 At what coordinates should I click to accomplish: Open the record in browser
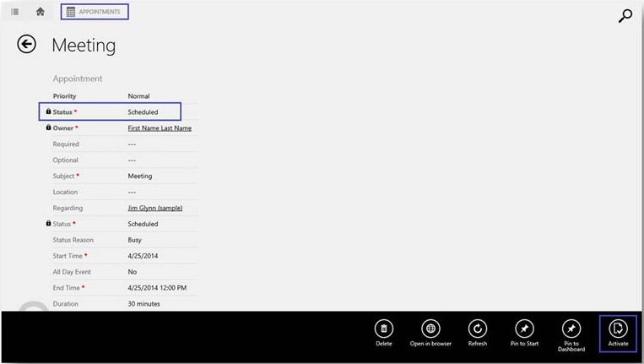[430, 334]
